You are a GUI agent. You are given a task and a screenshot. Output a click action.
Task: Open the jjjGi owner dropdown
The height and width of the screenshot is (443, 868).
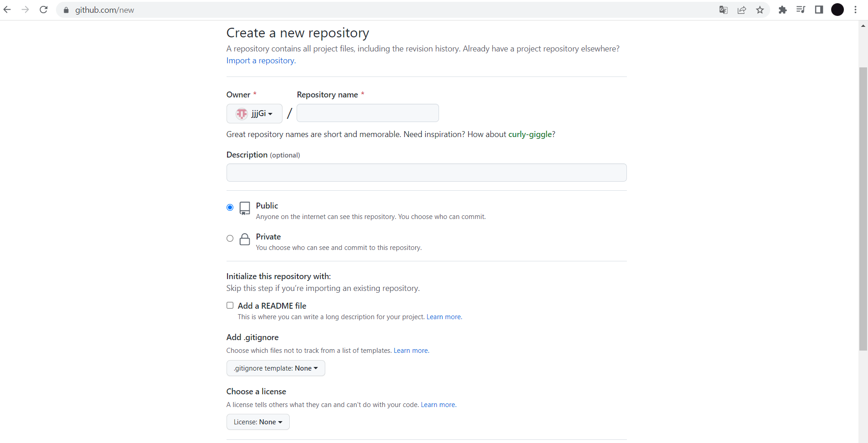point(254,113)
